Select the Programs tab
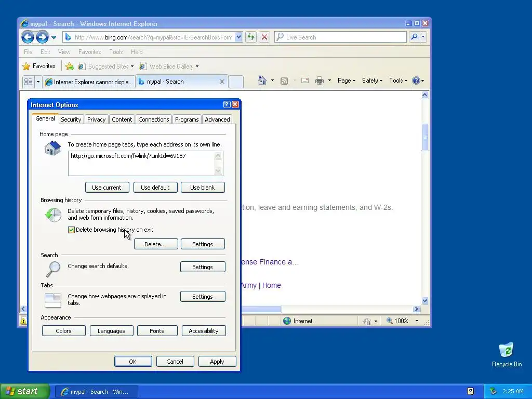The image size is (532, 399). tap(187, 119)
